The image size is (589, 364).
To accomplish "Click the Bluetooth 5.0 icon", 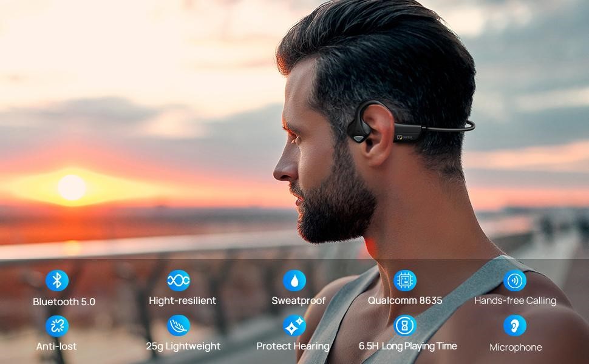I will 57,280.
